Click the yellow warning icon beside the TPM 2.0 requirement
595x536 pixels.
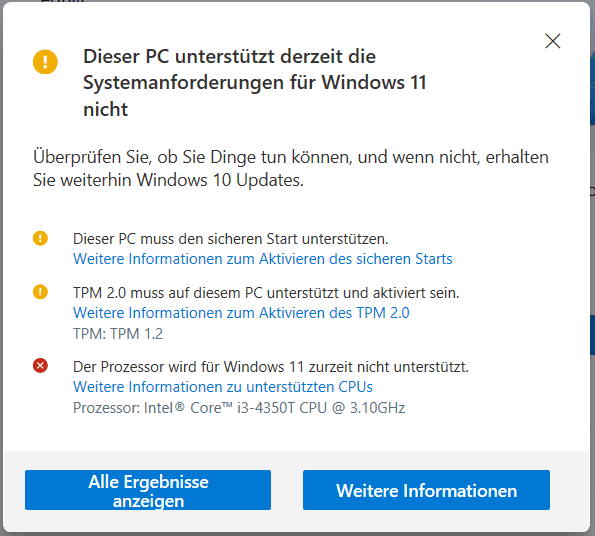pyautogui.click(x=40, y=292)
